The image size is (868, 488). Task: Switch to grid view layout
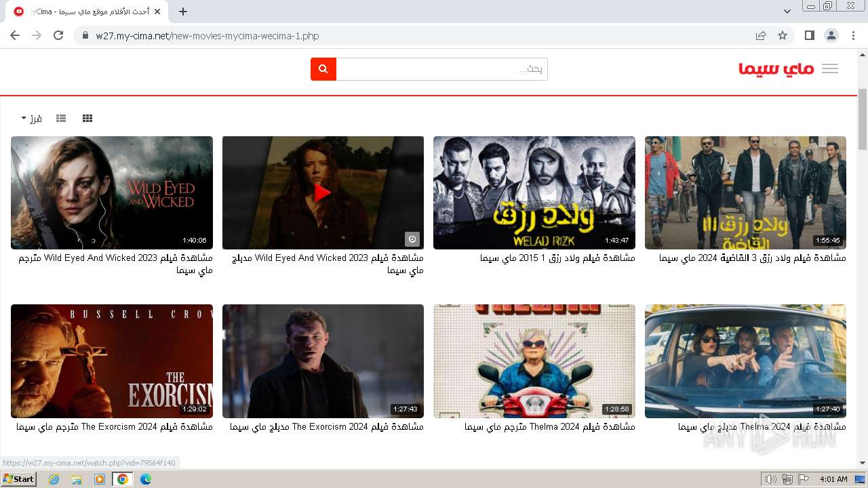[x=87, y=119]
